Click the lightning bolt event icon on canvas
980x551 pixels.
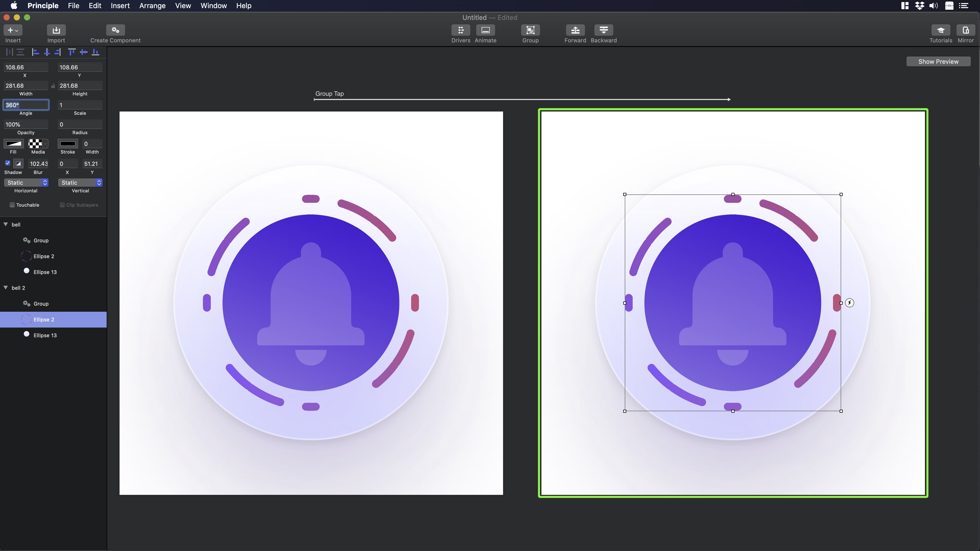tap(849, 303)
